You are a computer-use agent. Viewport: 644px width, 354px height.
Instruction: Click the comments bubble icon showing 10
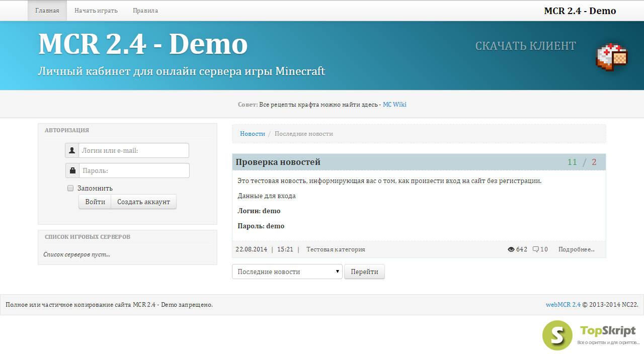536,249
